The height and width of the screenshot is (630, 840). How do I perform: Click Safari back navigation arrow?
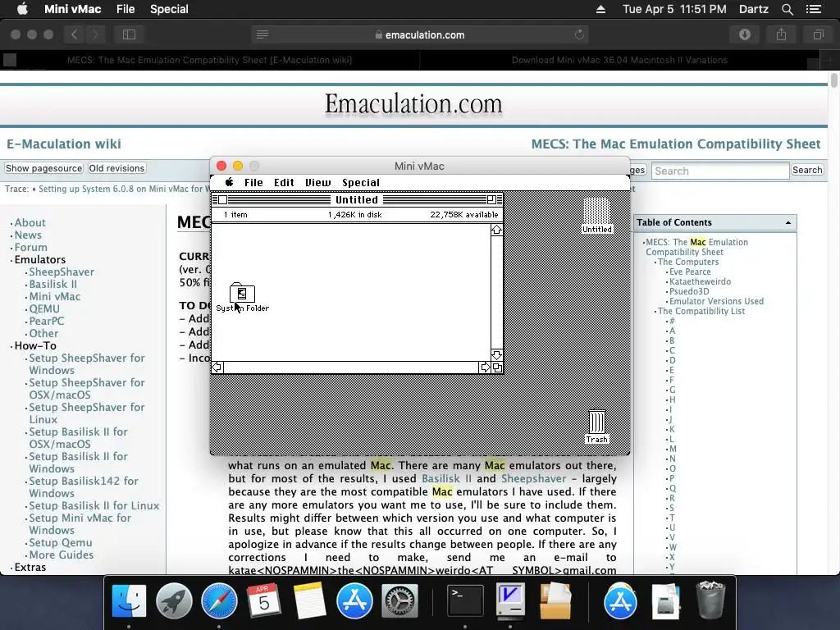[75, 34]
